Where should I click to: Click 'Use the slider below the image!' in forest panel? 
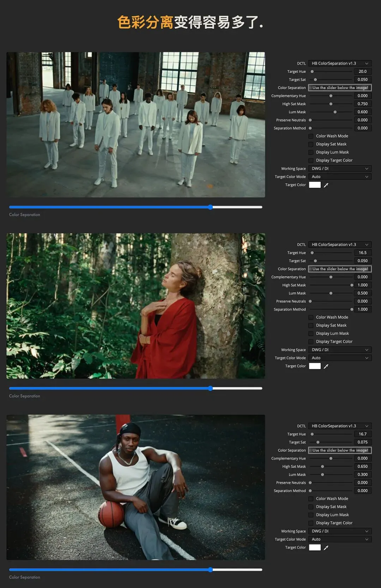coord(340,269)
